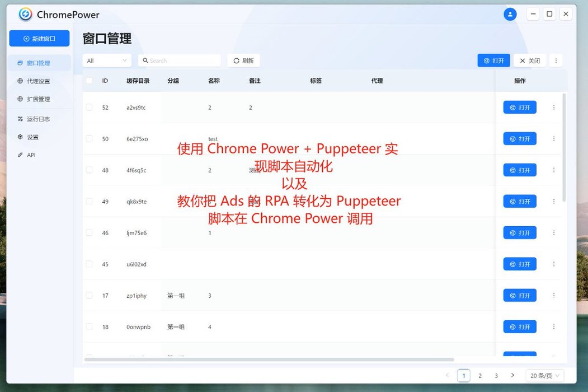588x392 pixels.
Task: Focus the Search input field
Action: [179, 60]
